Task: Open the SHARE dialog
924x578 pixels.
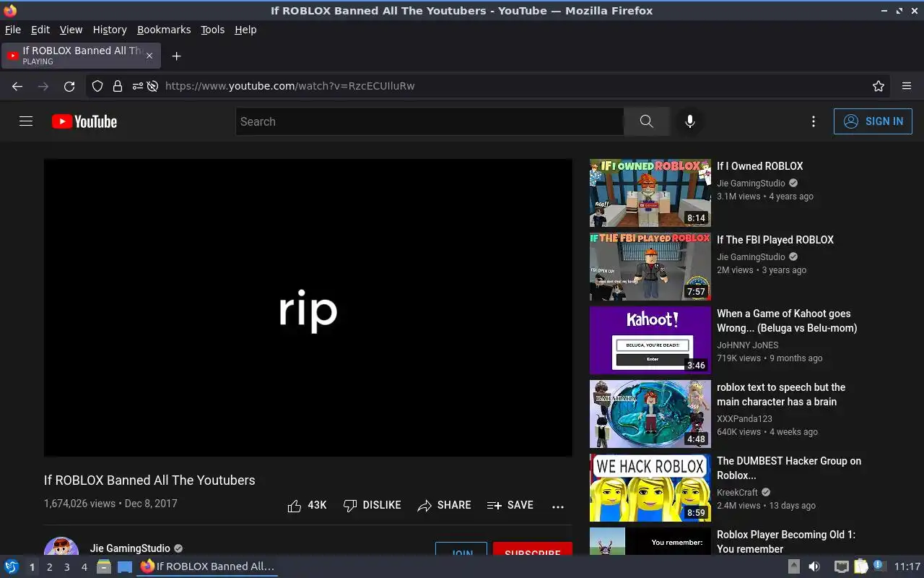Action: (x=444, y=505)
